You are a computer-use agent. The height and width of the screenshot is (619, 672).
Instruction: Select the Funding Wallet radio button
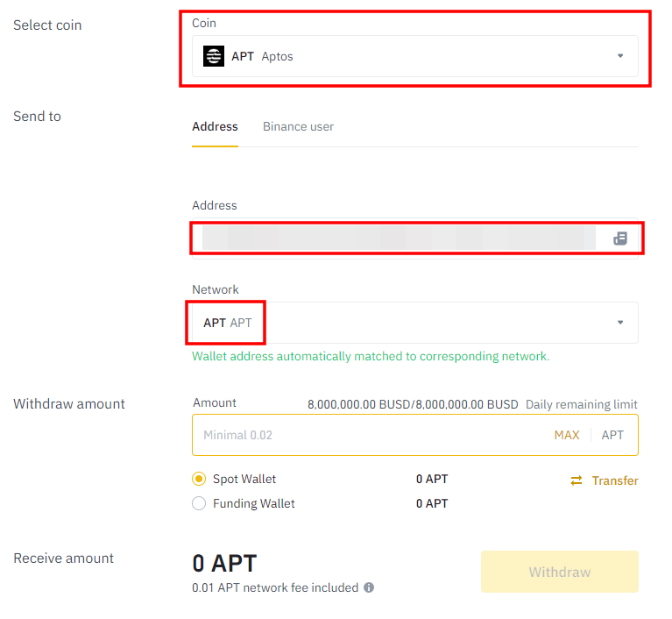[199, 503]
